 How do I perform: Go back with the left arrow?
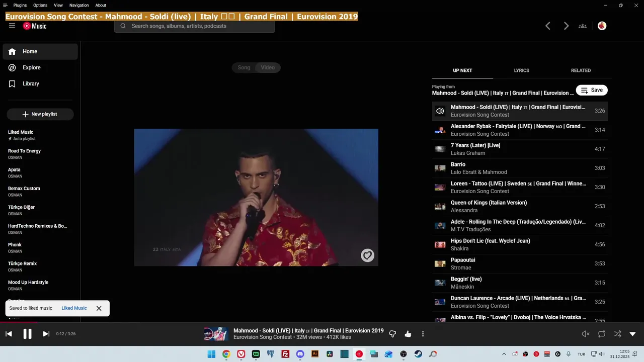pos(548,26)
